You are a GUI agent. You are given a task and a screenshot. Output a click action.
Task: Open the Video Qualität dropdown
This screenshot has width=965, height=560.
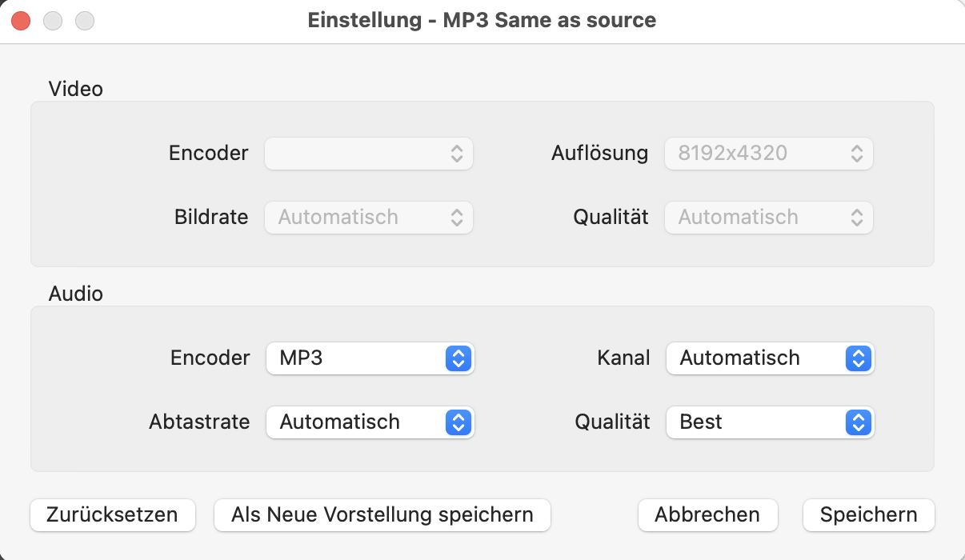click(768, 217)
